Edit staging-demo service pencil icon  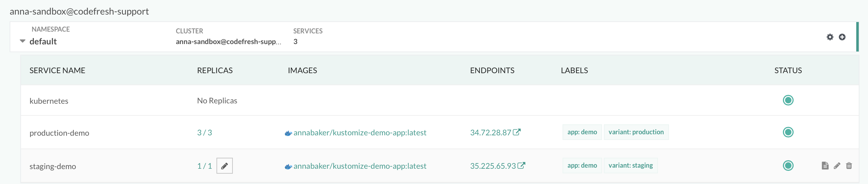click(x=837, y=166)
